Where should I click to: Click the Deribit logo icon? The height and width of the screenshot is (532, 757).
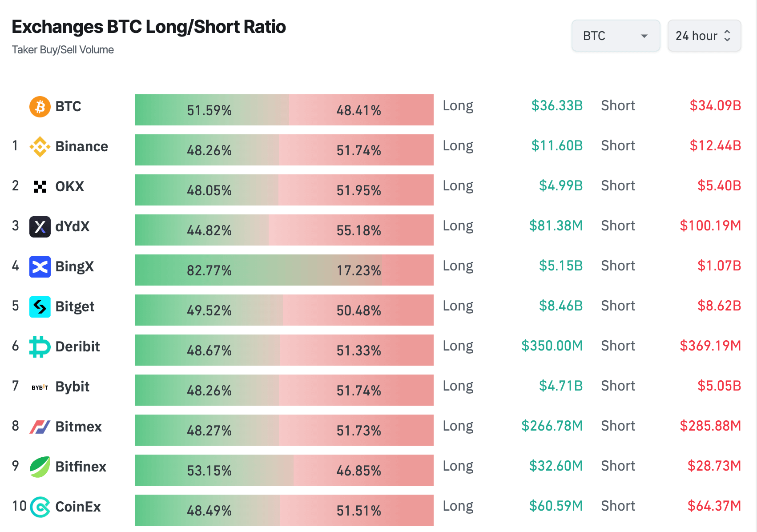pos(40,347)
